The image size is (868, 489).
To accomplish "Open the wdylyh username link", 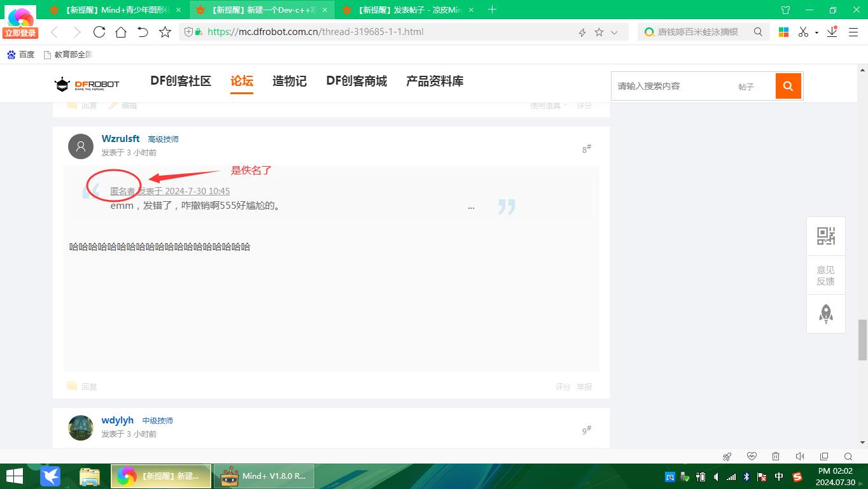I will coord(118,420).
